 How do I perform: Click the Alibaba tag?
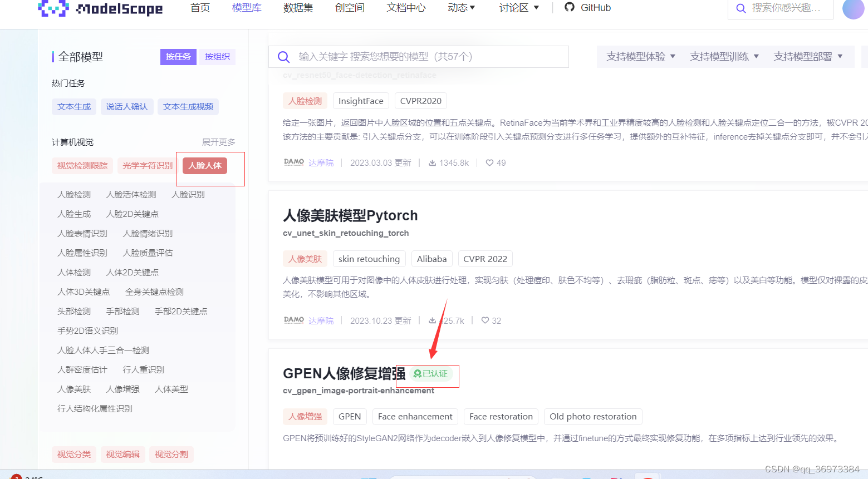[432, 259]
